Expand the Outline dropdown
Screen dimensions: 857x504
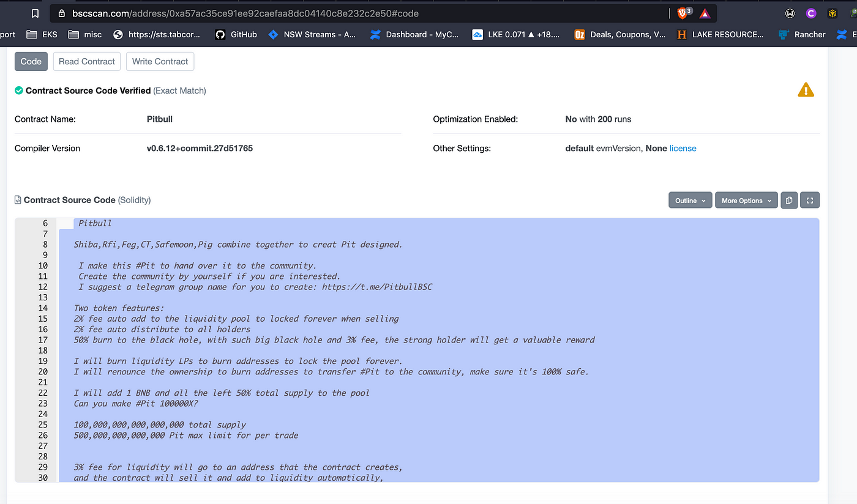[x=690, y=200]
